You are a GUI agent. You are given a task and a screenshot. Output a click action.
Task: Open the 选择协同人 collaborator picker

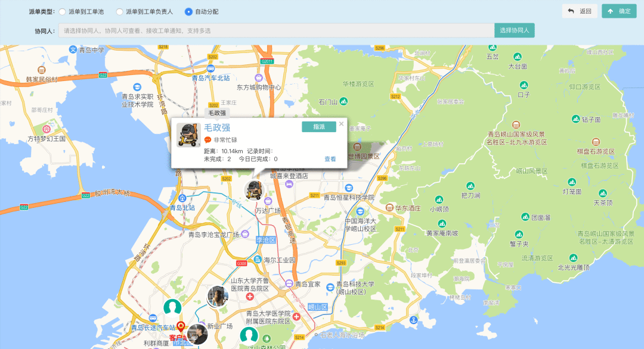514,30
